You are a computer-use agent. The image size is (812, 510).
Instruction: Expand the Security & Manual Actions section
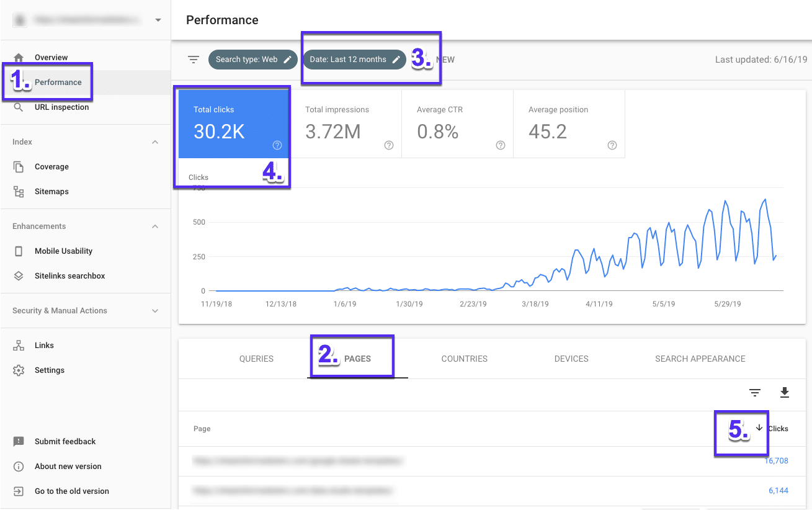pyautogui.click(x=154, y=310)
